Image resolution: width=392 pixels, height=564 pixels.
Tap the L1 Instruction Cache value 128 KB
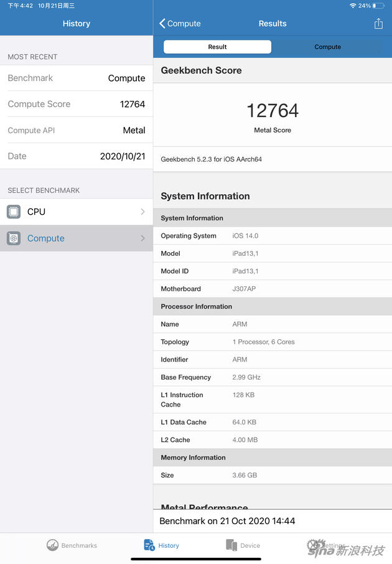[243, 395]
